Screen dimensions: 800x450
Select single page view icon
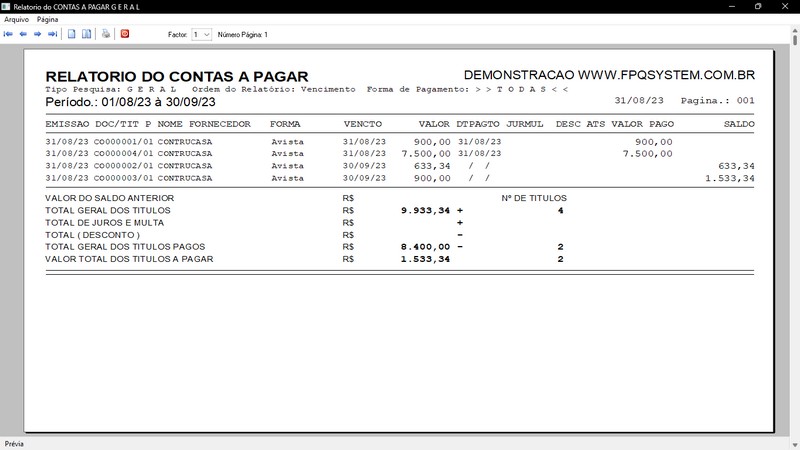pos(72,34)
